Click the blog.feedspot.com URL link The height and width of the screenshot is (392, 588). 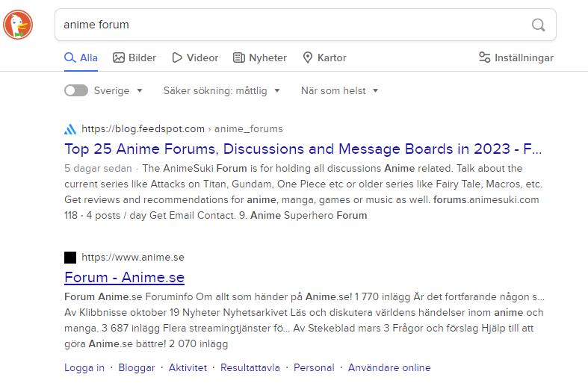(182, 129)
